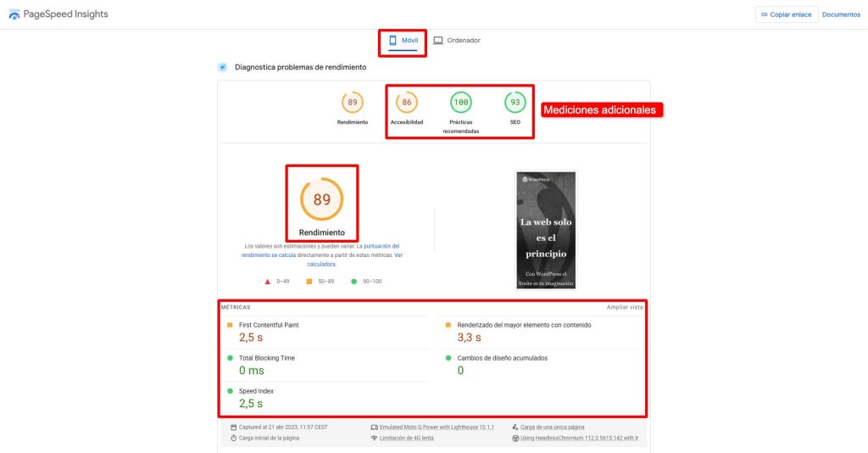
Task: Click the 'Total Blocking Time' metric label
Action: pyautogui.click(x=266, y=358)
